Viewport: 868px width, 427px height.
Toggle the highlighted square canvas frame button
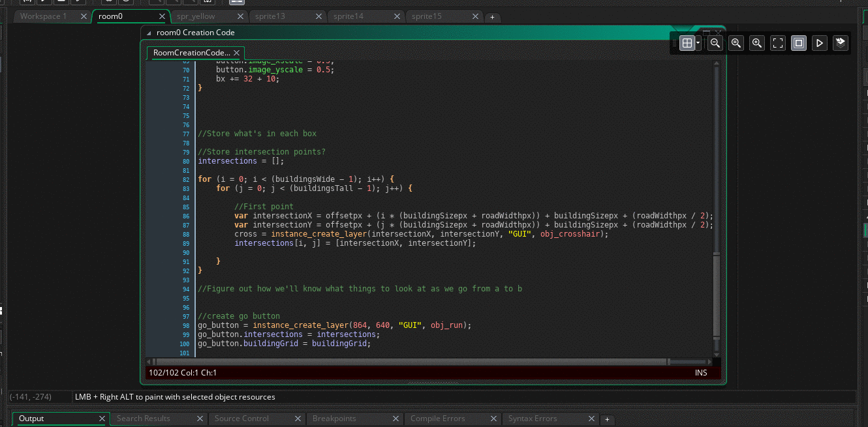pos(798,43)
